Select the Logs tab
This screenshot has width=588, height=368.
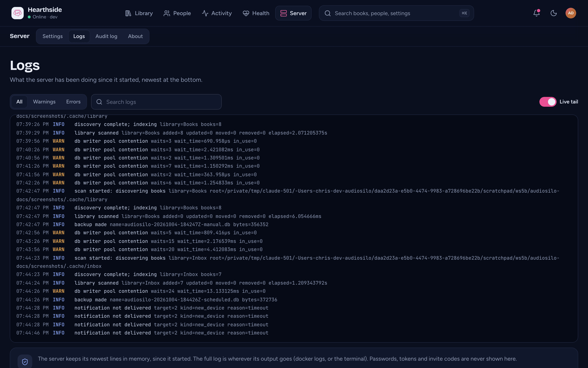pyautogui.click(x=79, y=36)
